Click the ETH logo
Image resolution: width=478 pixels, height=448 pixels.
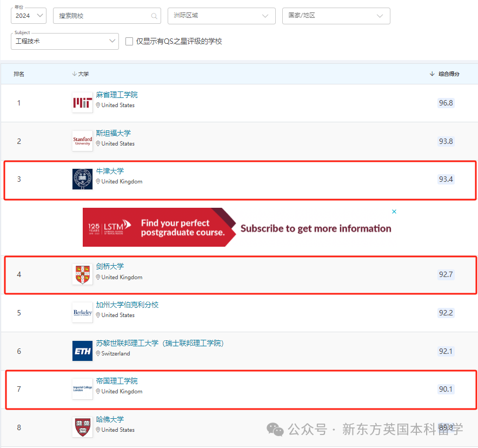coord(82,351)
